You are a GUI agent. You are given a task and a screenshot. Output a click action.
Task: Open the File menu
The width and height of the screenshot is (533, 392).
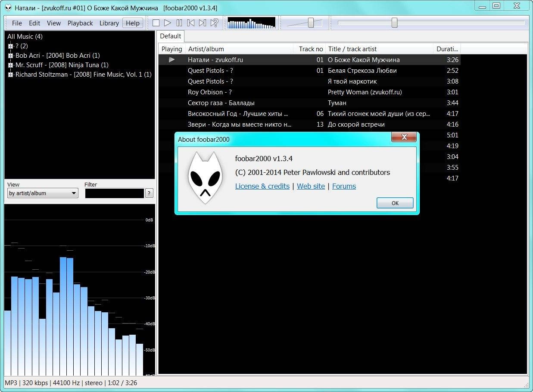17,23
